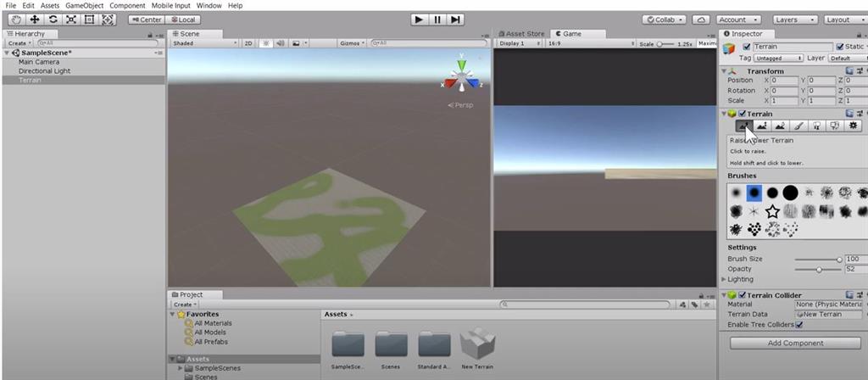Click the Play button
Image resolution: width=868 pixels, height=380 pixels.
[x=419, y=20]
